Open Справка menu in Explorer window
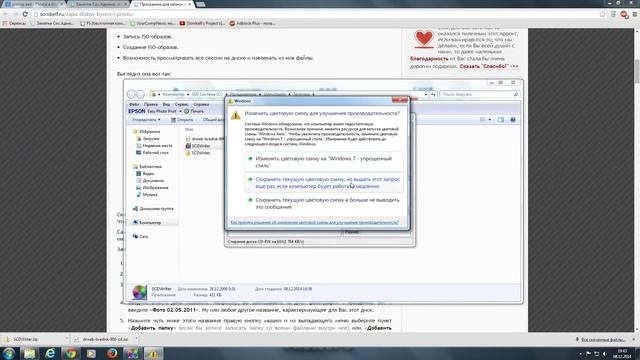The image size is (640, 360). 201,104
